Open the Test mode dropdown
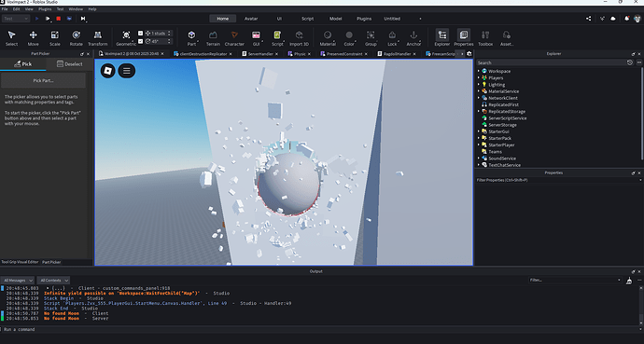This screenshot has width=644, height=344. coord(16,19)
